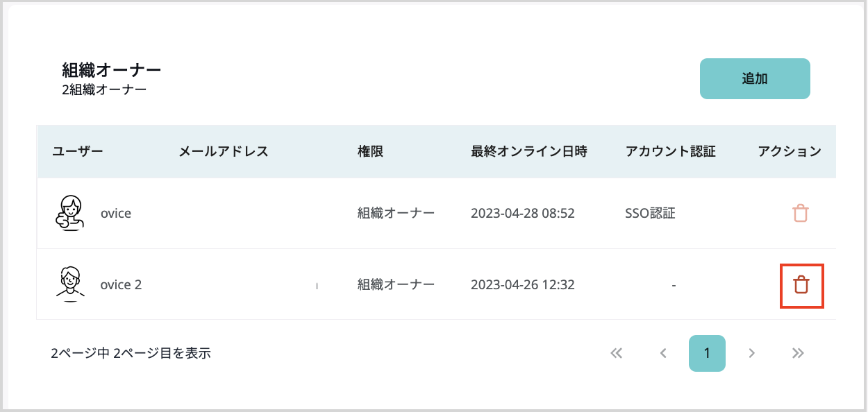Click the ユーザー column header

(x=78, y=151)
